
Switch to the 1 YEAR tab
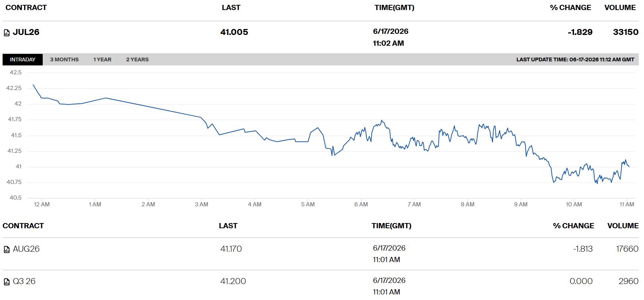102,59
